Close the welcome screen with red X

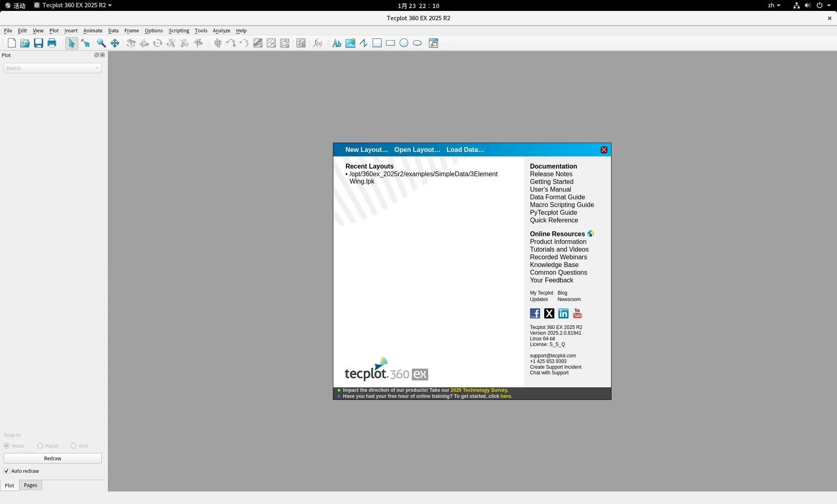(604, 150)
